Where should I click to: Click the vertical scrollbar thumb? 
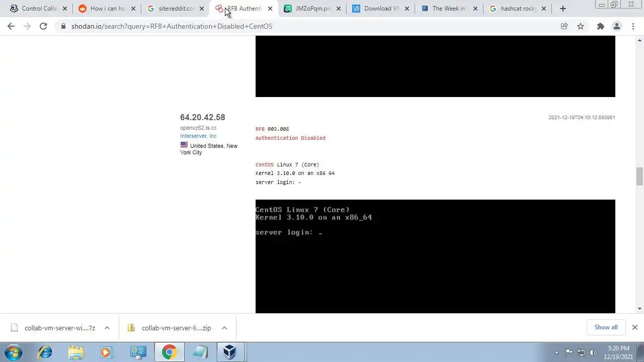639,176
